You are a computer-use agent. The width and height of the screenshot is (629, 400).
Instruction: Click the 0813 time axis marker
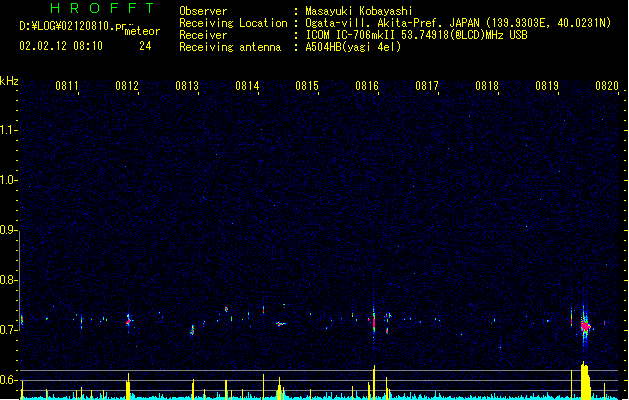[x=187, y=86]
